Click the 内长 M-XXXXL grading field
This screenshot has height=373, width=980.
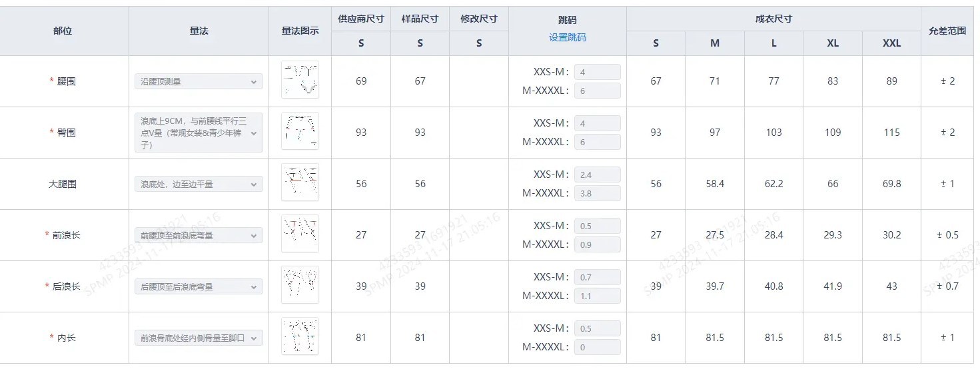click(x=597, y=347)
